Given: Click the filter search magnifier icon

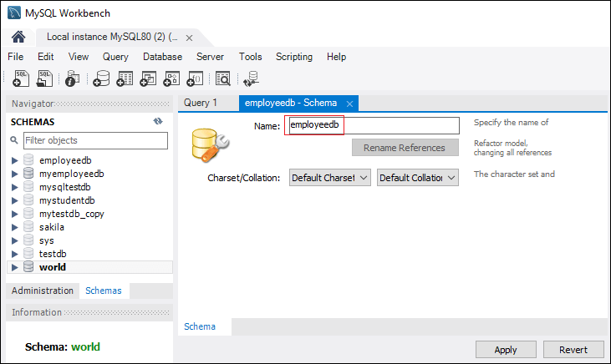Looking at the screenshot, I should (14, 140).
